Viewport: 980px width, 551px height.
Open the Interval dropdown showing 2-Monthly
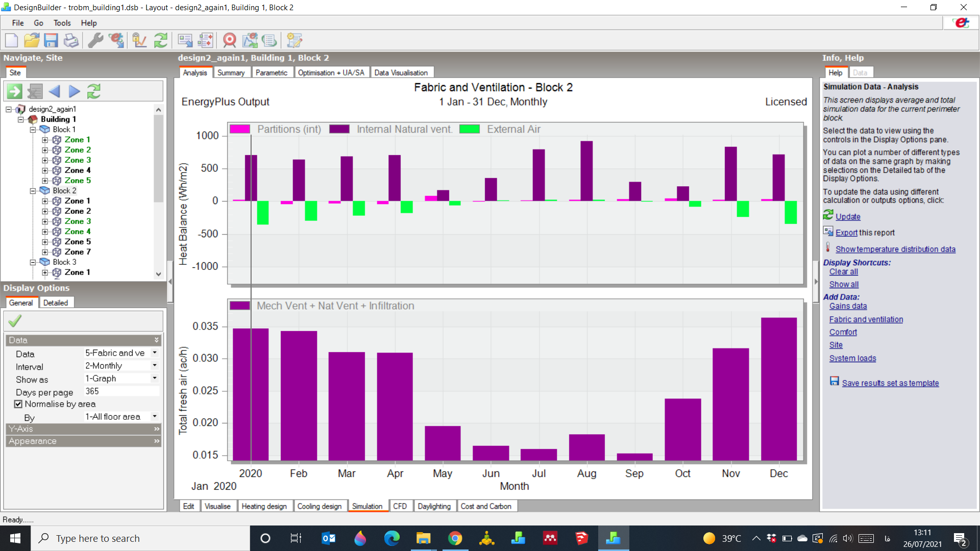tap(121, 366)
